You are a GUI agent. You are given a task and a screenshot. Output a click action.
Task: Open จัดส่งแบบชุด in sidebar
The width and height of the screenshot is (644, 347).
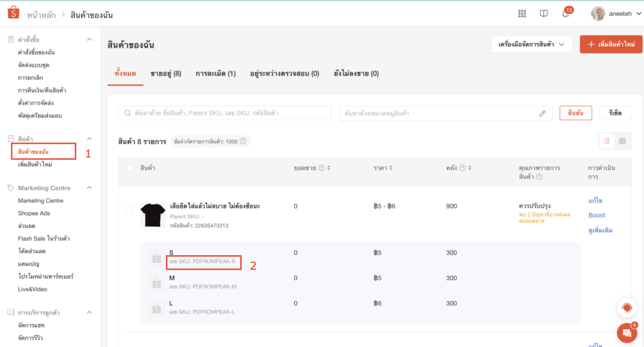tap(34, 65)
